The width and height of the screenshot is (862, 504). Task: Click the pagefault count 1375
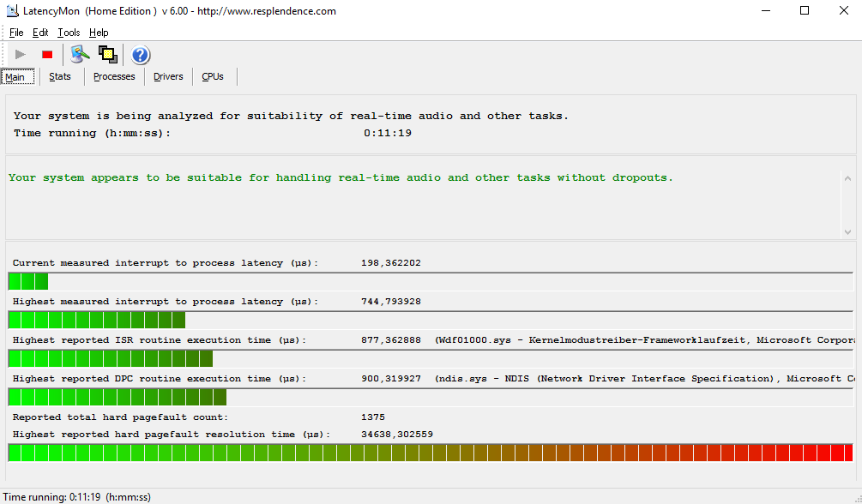click(373, 417)
